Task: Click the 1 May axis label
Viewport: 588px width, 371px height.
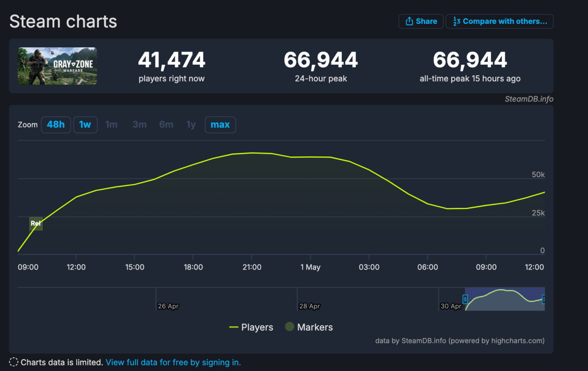Action: pos(311,267)
